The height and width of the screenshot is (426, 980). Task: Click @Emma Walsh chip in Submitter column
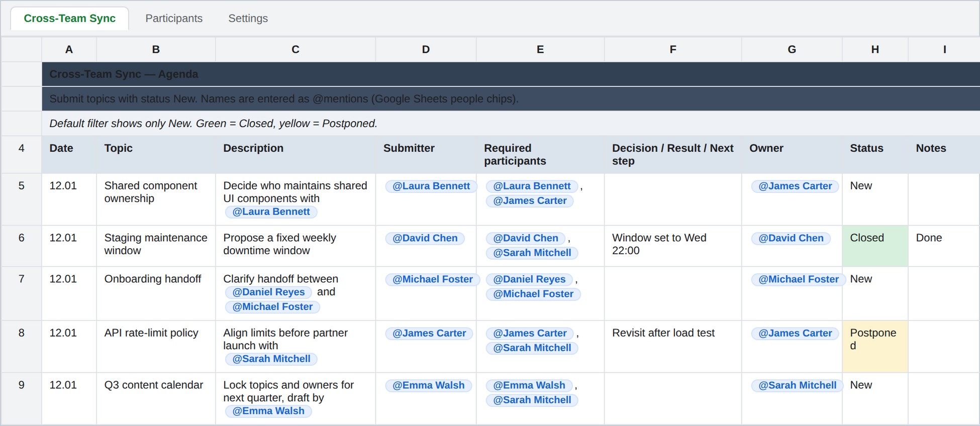429,385
